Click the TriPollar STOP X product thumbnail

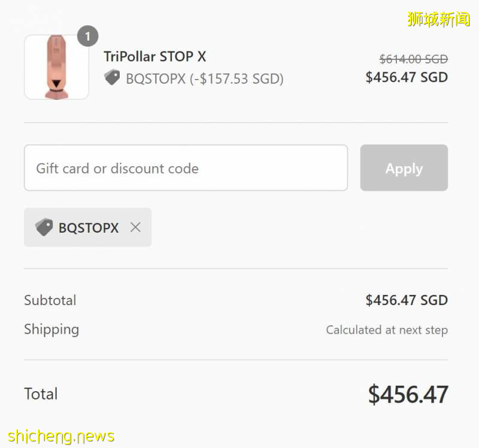point(56,67)
